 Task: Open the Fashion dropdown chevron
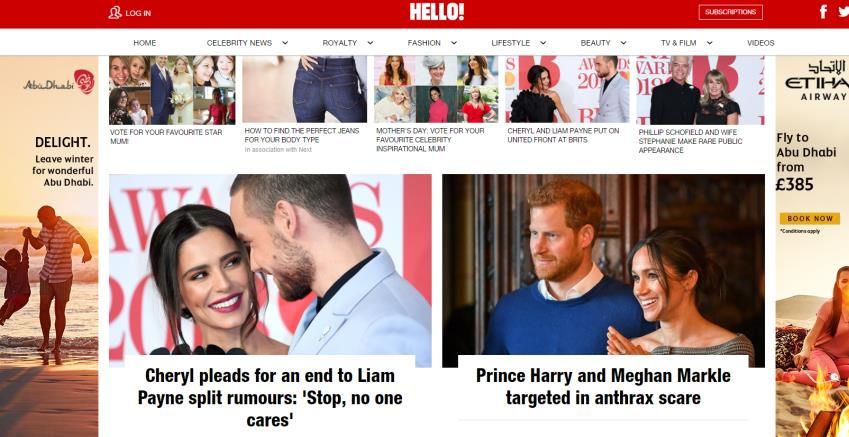tap(454, 43)
